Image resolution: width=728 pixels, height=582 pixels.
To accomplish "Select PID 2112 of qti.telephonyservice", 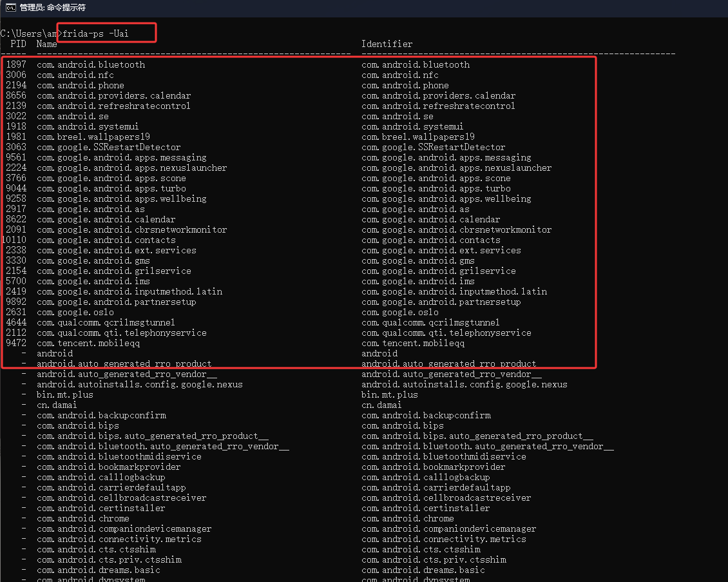I will click(16, 333).
